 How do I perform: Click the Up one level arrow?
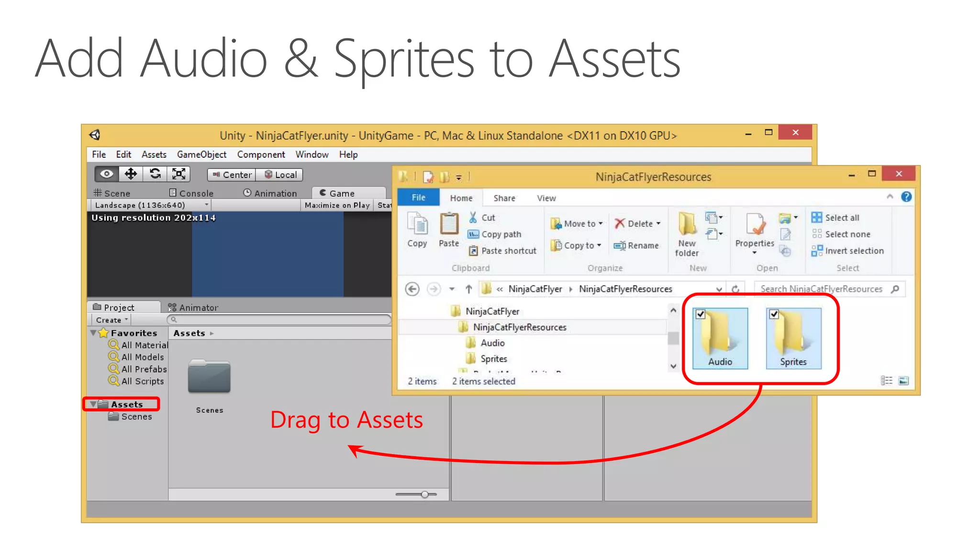469,289
